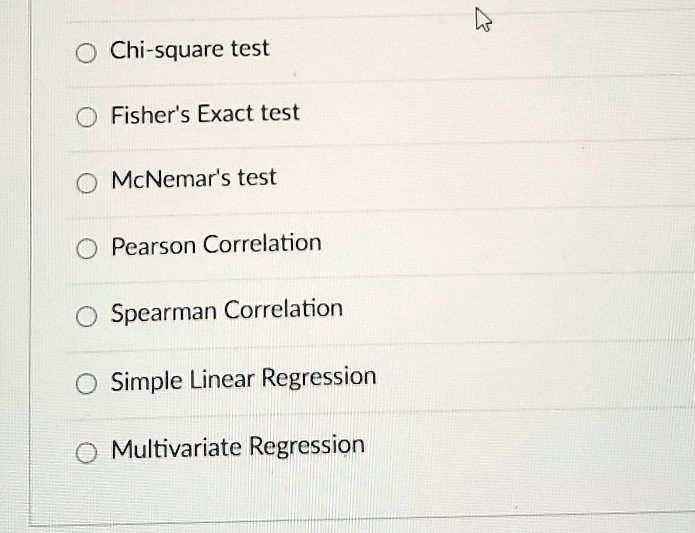Choose the Fisher's Exact test radio circle

click(x=86, y=117)
